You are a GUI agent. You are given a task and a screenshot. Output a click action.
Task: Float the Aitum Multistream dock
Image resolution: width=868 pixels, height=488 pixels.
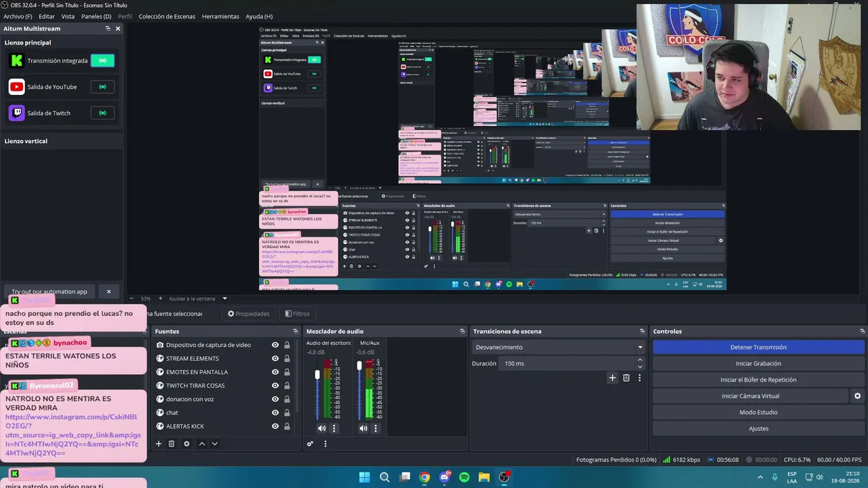click(108, 28)
